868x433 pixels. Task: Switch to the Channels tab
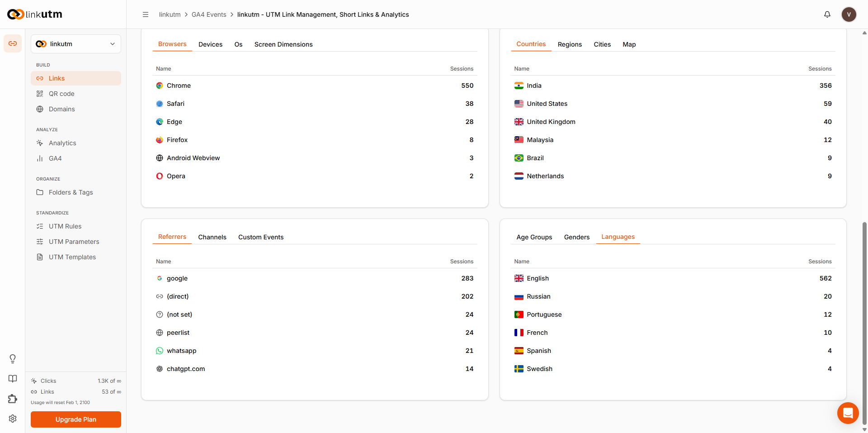(x=212, y=237)
